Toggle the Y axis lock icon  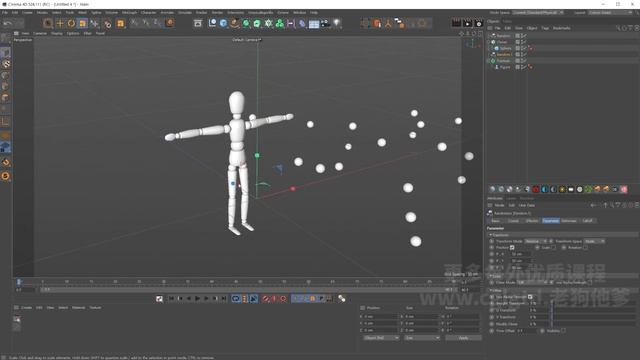146,23
